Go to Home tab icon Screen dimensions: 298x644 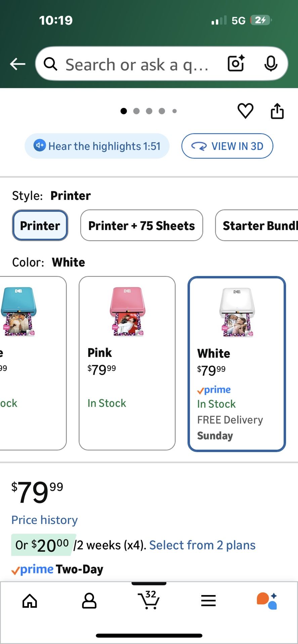click(30, 600)
